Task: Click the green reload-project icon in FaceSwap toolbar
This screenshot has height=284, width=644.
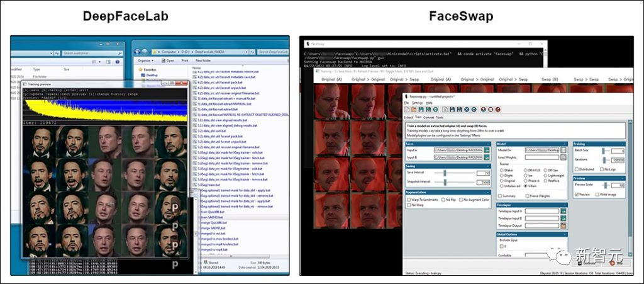Action: pyautogui.click(x=435, y=110)
